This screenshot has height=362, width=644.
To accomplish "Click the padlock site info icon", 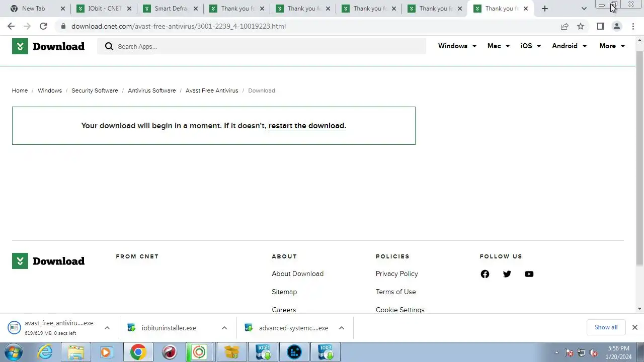I will (63, 26).
